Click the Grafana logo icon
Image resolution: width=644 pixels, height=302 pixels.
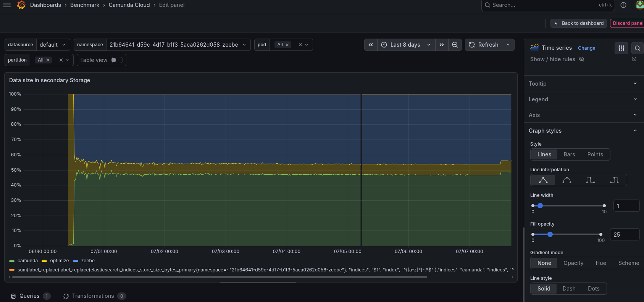(21, 5)
